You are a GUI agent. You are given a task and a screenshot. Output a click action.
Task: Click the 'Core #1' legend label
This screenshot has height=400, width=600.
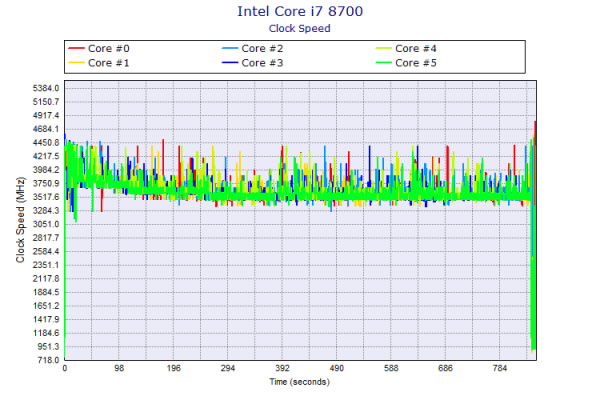pyautogui.click(x=109, y=63)
